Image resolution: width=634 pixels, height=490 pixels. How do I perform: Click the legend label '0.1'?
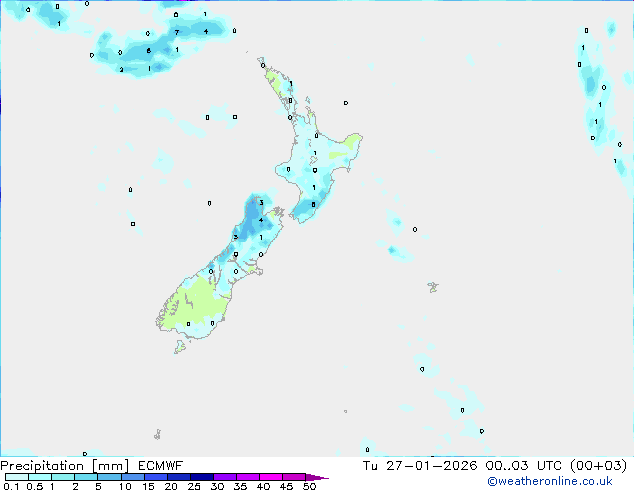[11, 486]
